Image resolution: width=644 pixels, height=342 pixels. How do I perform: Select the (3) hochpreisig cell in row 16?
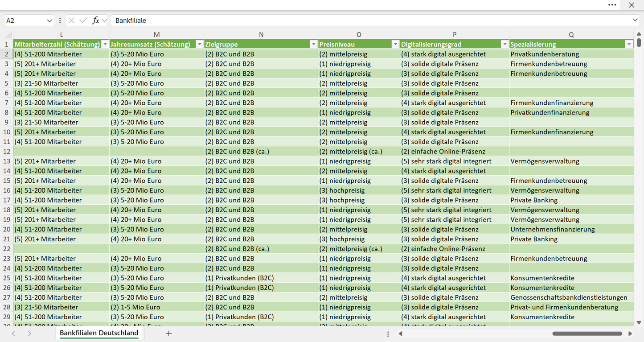pyautogui.click(x=359, y=190)
